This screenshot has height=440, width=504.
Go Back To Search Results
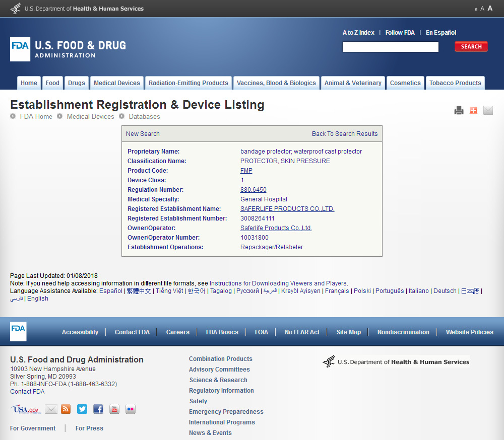click(x=345, y=133)
